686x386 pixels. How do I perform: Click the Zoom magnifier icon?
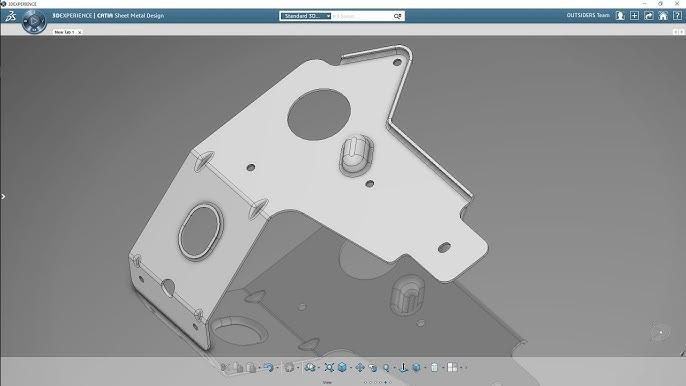(386, 368)
